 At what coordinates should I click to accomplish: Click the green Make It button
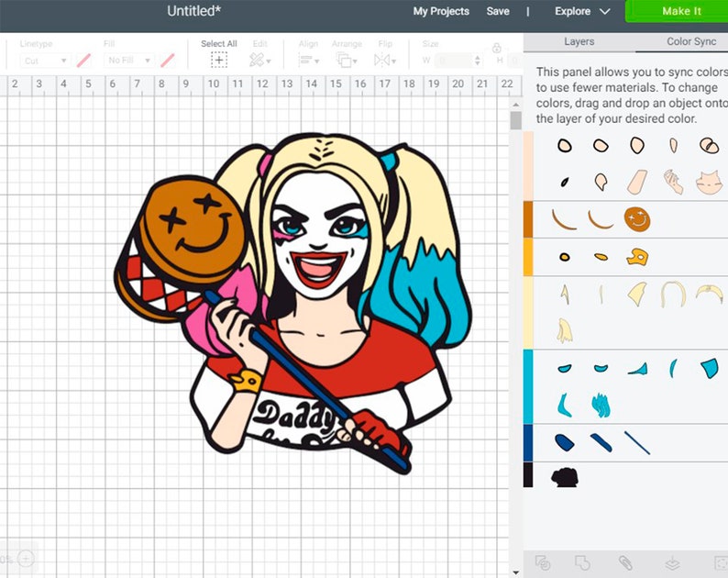677,11
